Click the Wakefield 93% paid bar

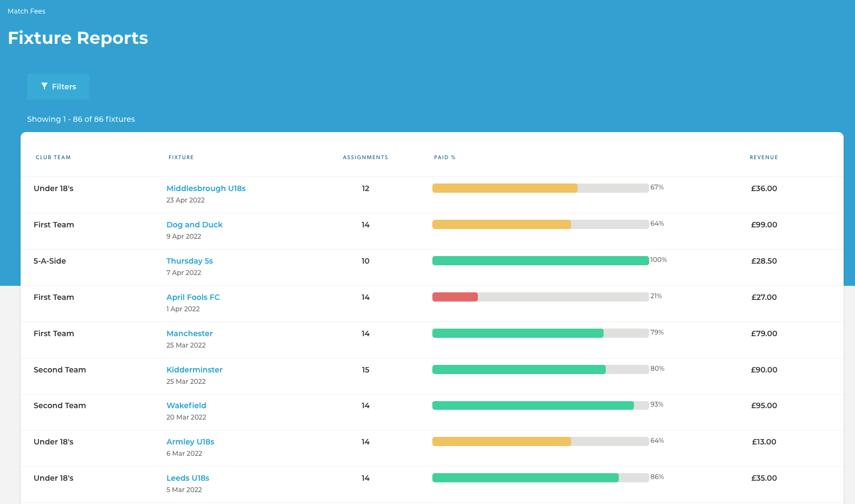540,405
